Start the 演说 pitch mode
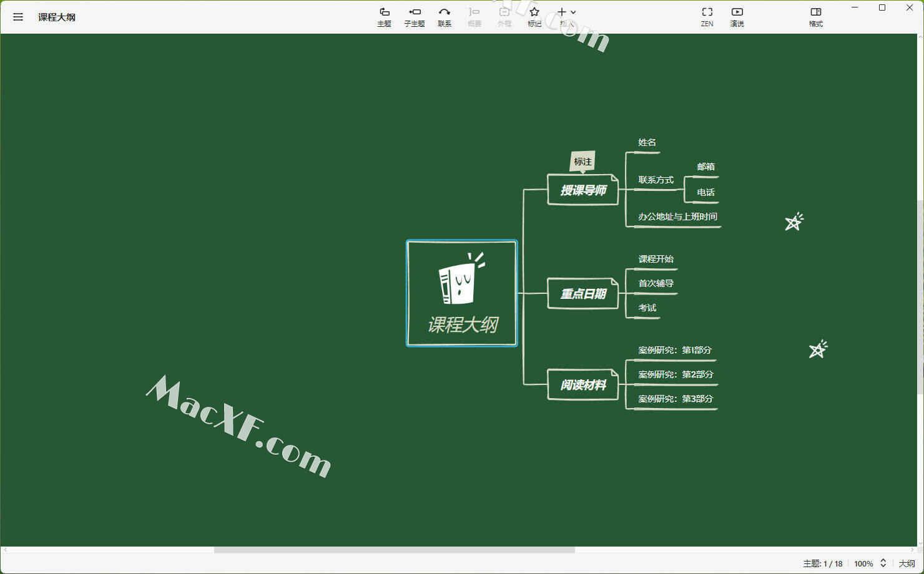This screenshot has width=924, height=574. [x=737, y=17]
